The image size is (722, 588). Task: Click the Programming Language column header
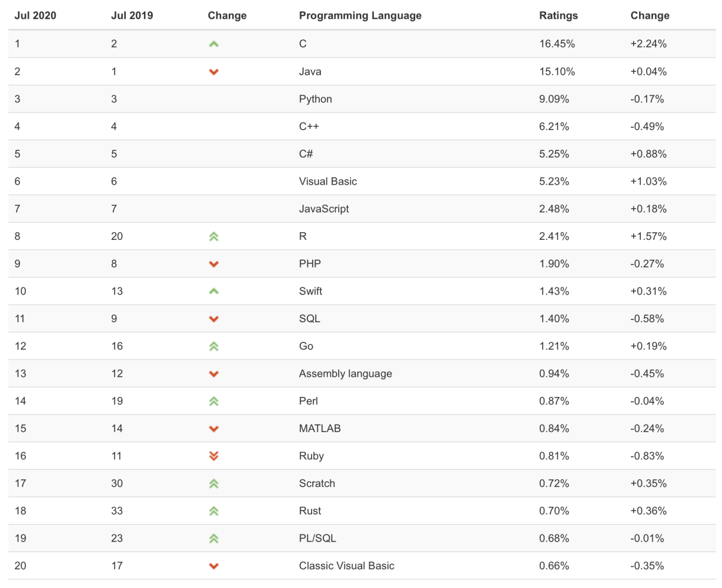pos(360,16)
